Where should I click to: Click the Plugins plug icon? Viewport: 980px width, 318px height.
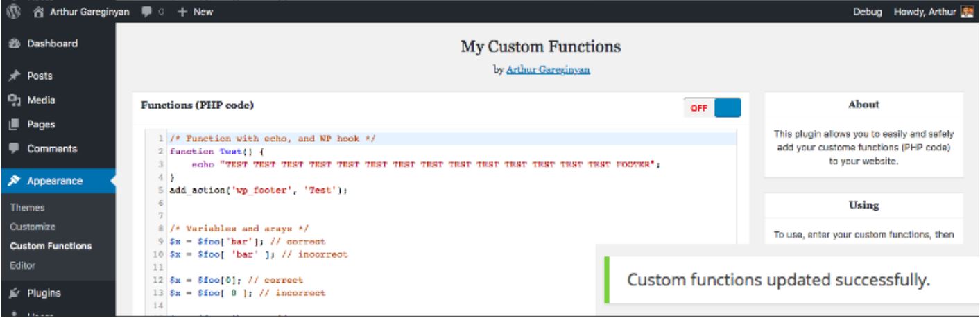[13, 292]
